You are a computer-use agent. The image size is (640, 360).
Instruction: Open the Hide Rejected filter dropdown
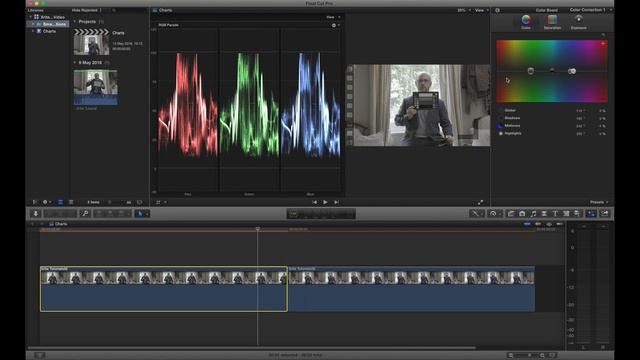[87, 10]
